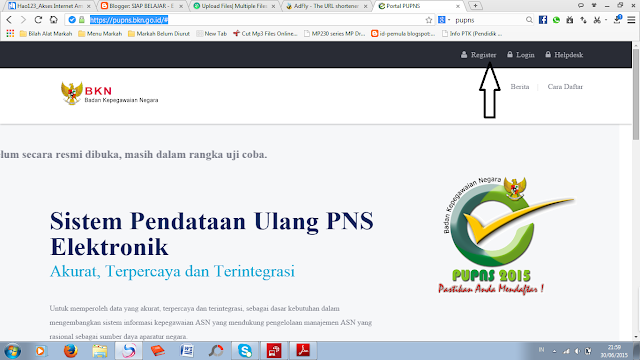Open id-pemula blogspot bookmark
This screenshot has height=360, width=640.
(403, 33)
